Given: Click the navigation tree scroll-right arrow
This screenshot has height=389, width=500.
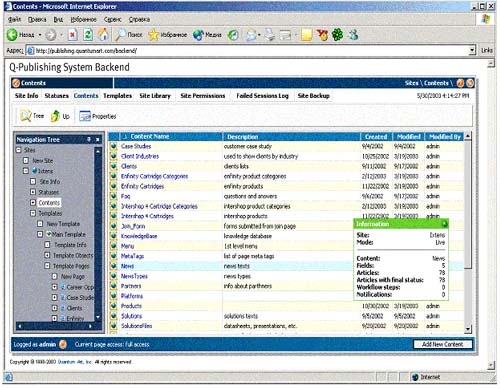Looking at the screenshot, I should [x=90, y=326].
